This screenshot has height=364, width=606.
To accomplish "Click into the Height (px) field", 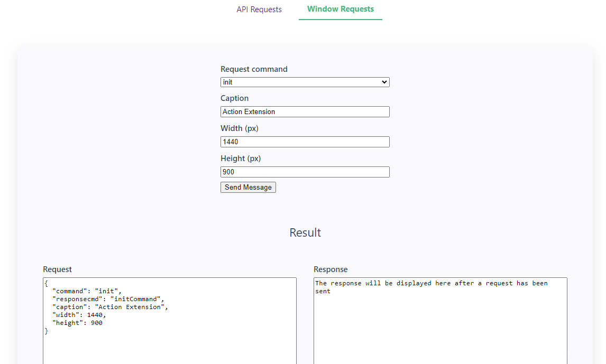I will coord(305,172).
